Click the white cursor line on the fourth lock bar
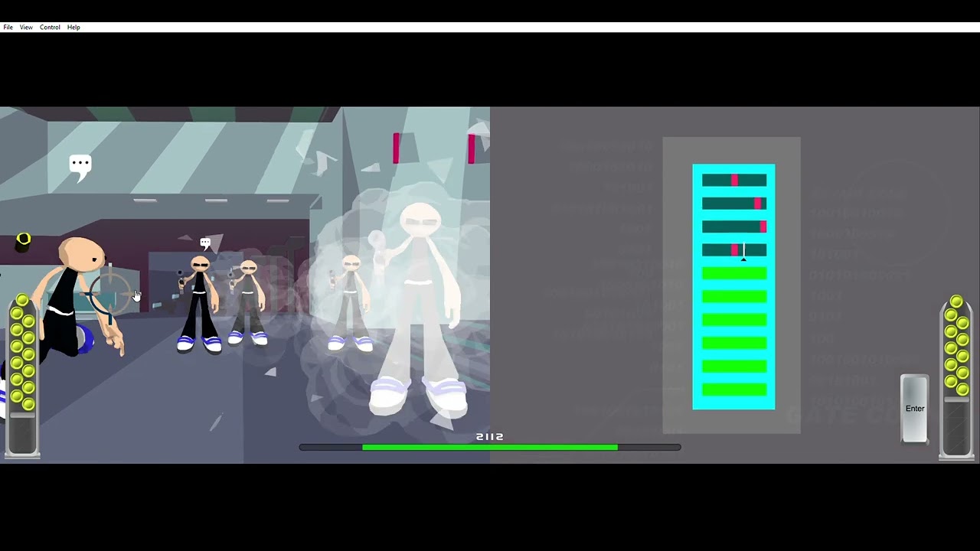 [743, 250]
